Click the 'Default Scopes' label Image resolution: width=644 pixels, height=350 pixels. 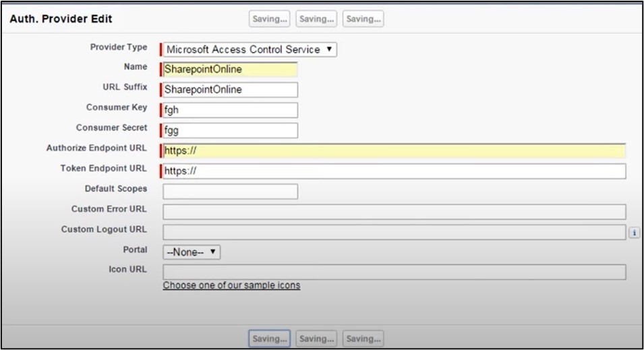116,189
